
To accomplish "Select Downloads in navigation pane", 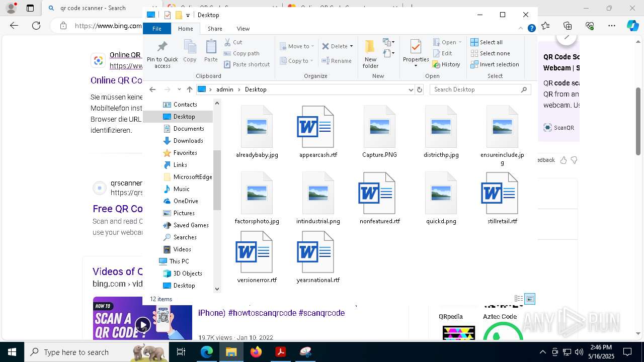I will 183,141.
